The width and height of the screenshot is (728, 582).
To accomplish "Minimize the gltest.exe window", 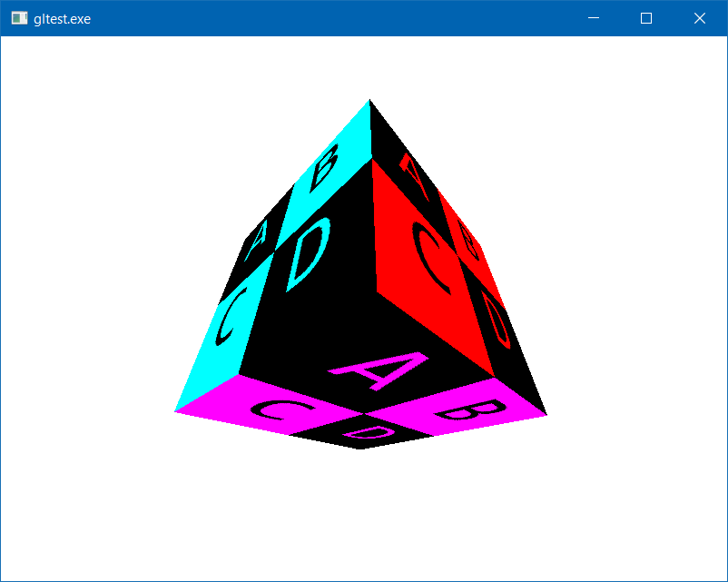I will tap(594, 18).
